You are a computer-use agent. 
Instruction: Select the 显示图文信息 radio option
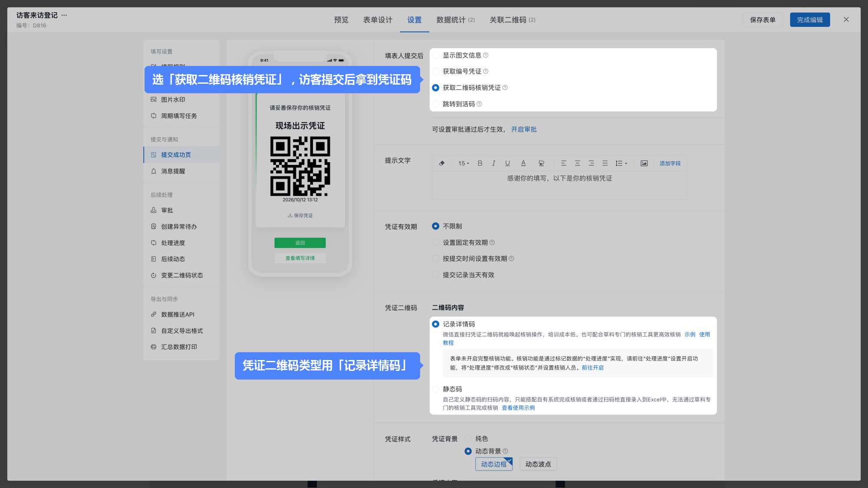tap(436, 56)
